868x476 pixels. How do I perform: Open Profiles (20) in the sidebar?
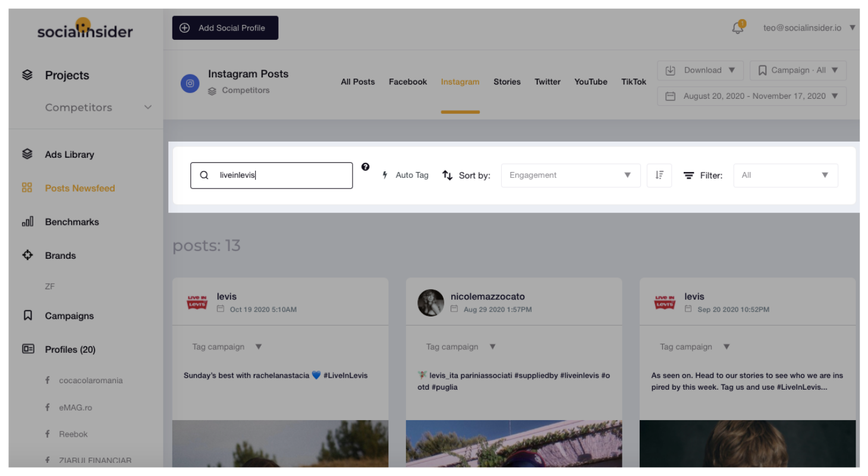pyautogui.click(x=70, y=350)
